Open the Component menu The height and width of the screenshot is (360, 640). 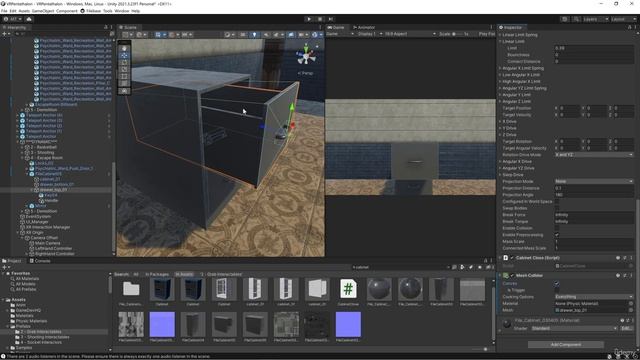click(67, 11)
